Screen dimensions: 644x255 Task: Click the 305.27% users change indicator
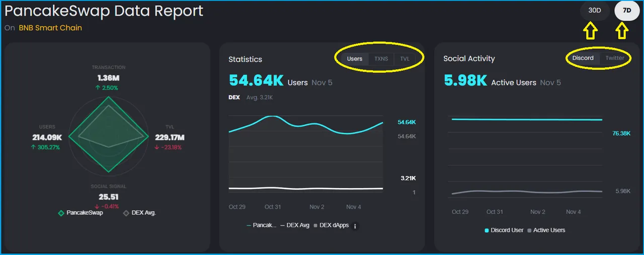pos(45,147)
